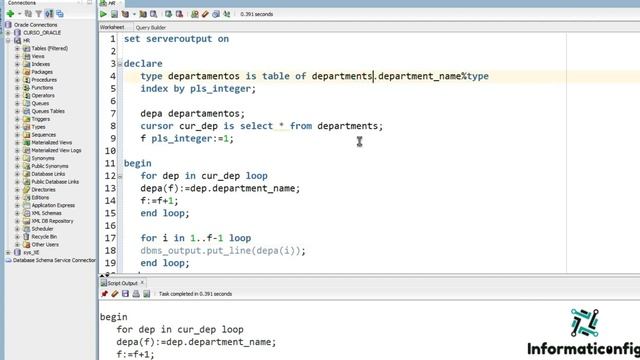Collapse the HR connection node

[8, 40]
